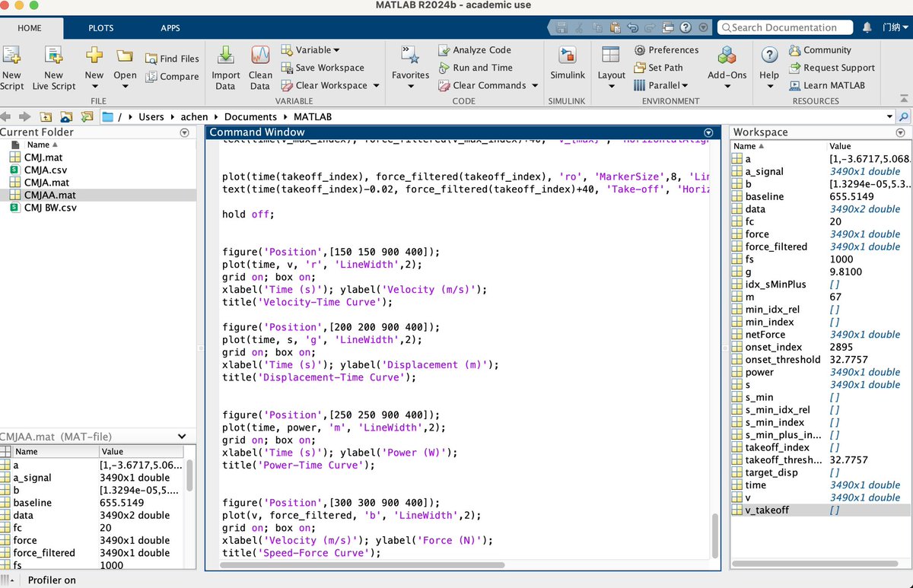Click Clear Commands
This screenshot has height=588, width=913.
pyautogui.click(x=482, y=86)
